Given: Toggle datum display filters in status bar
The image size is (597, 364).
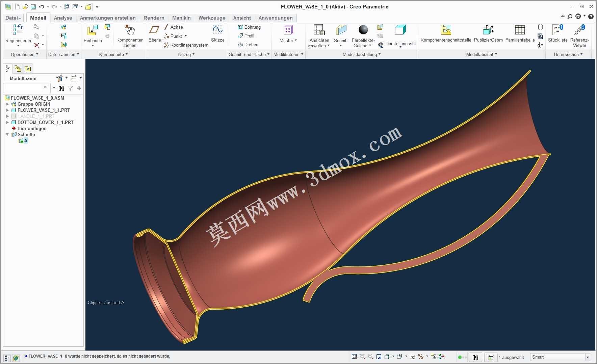Looking at the screenshot, I should click(421, 357).
